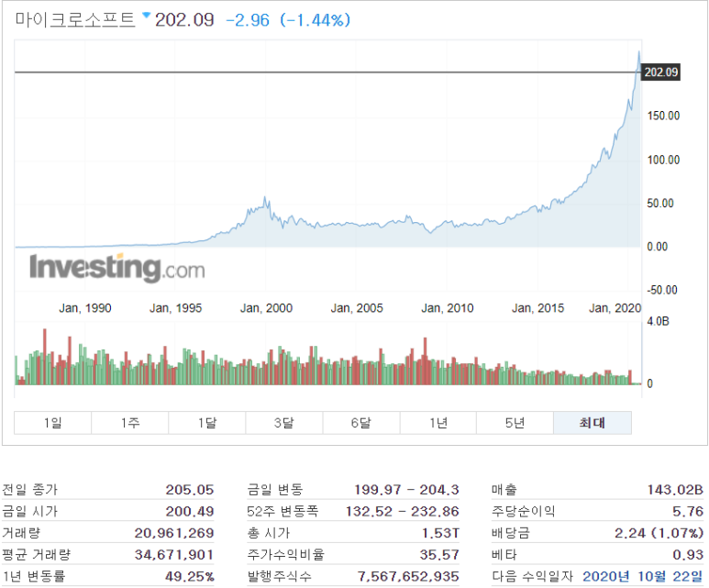
Task: Click the 다음 수익일자 row label
Action: (x=532, y=576)
